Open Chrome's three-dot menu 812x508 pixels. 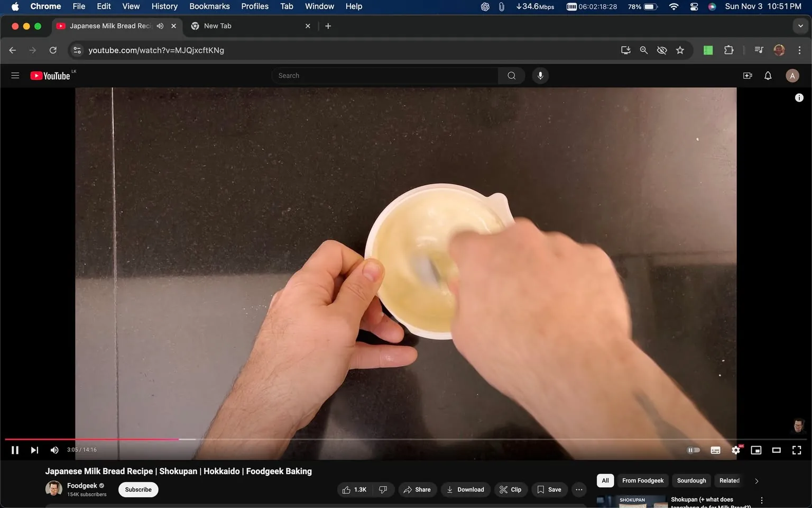coord(800,50)
